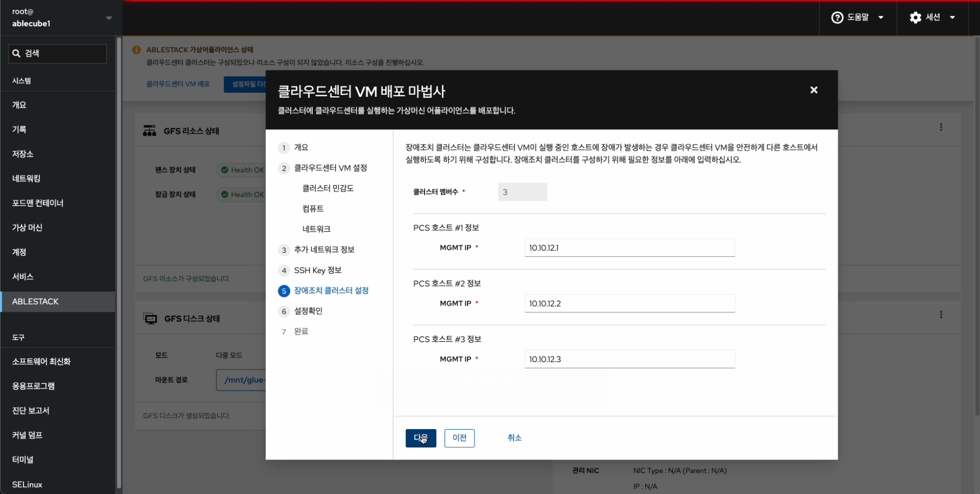This screenshot has width=980, height=494.
Task: Click the search magnifier icon
Action: (16, 53)
